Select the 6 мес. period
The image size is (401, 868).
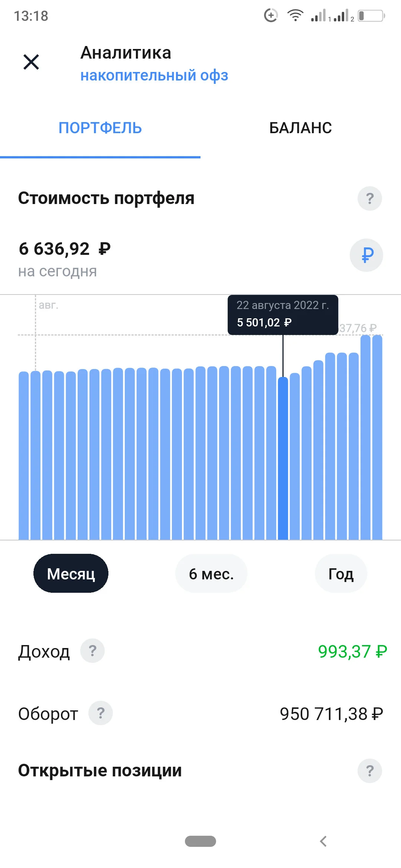click(x=211, y=573)
